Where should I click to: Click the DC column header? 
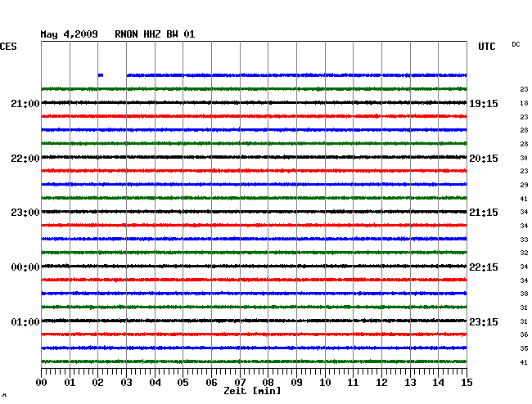(x=516, y=44)
